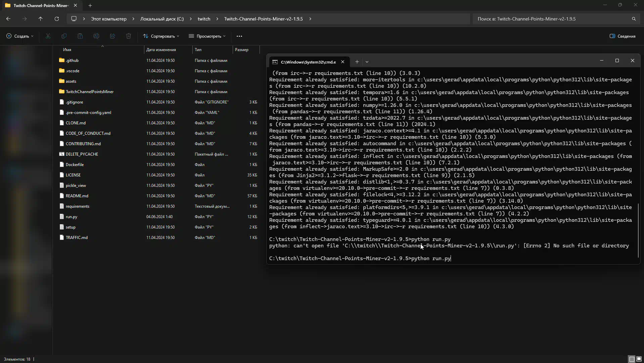Viewport: 644px width, 363px height.
Task: Sort by Дата изменения column header
Action: coord(161,50)
